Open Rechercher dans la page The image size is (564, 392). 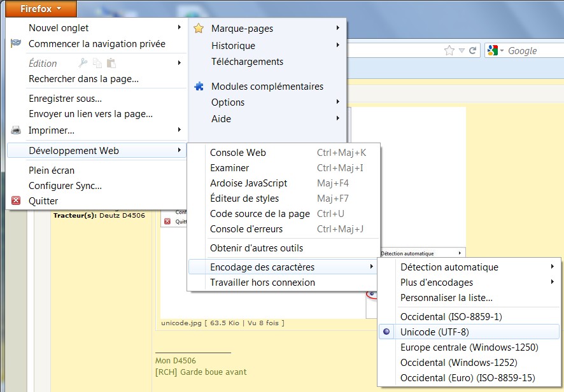coord(96,79)
